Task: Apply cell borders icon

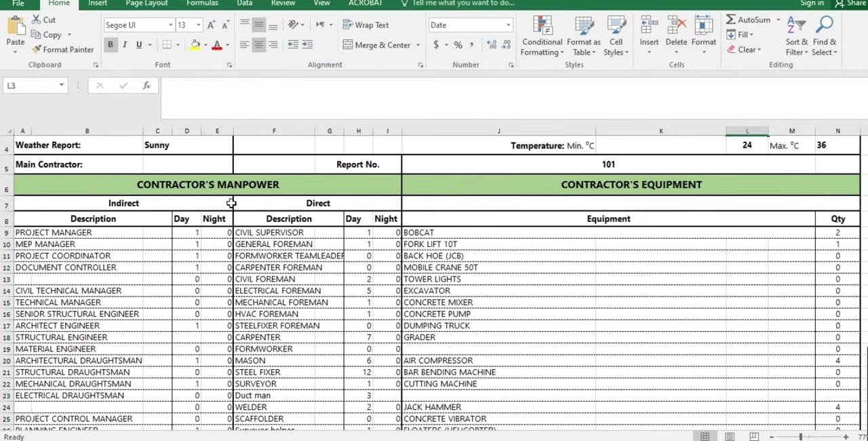Action: (x=167, y=45)
